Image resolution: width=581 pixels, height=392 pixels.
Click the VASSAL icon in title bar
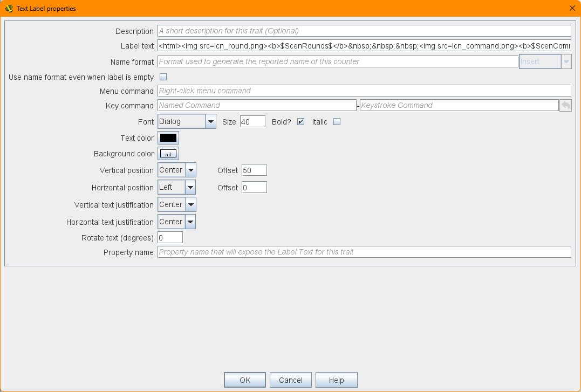pyautogui.click(x=9, y=8)
